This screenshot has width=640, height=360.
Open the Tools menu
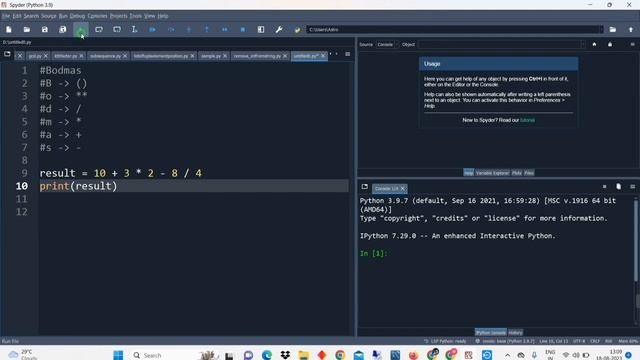136,16
